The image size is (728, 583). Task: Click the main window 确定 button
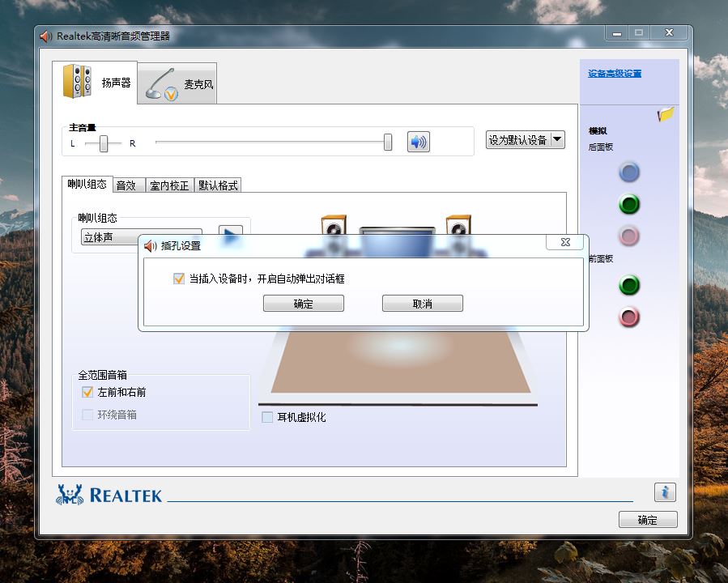tap(648, 519)
